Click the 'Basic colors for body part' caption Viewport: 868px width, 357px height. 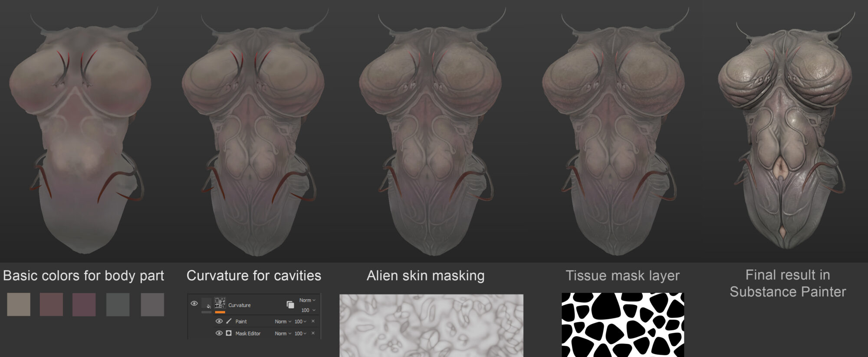click(x=83, y=276)
